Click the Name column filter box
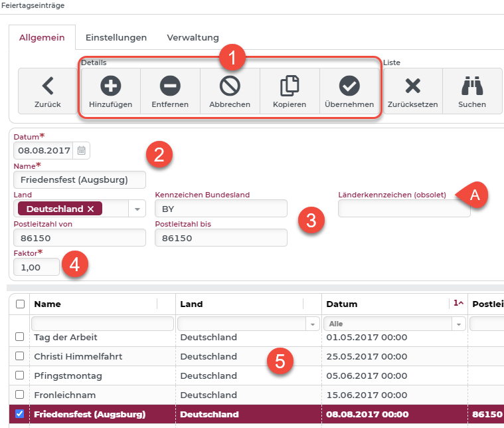Screen dimensions: 504x428 click(102, 324)
